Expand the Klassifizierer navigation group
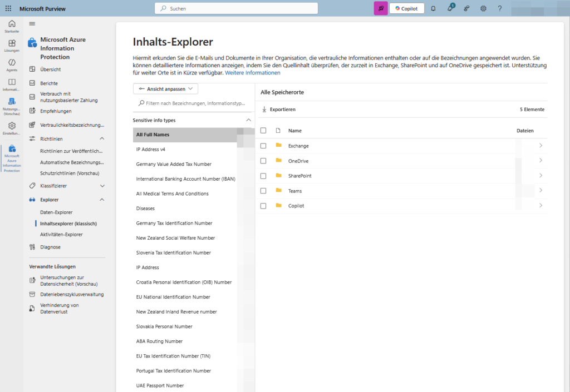The width and height of the screenshot is (570, 392). pos(102,186)
